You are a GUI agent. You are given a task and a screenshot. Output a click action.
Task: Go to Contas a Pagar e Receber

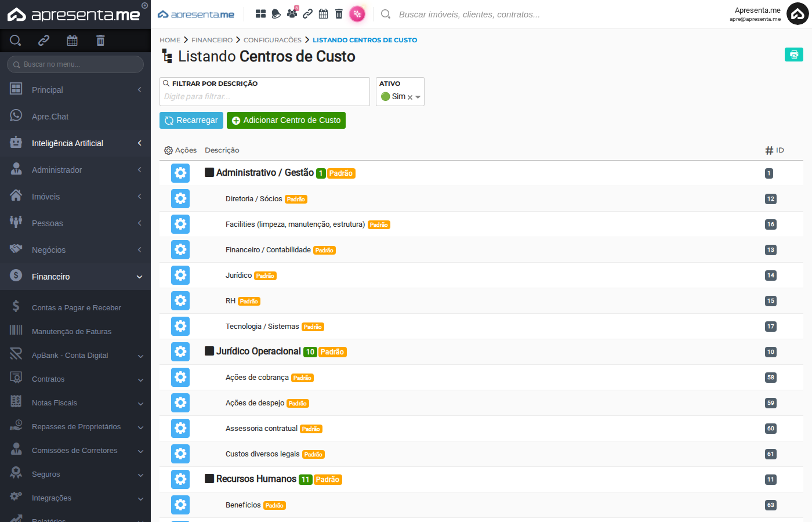coord(75,308)
